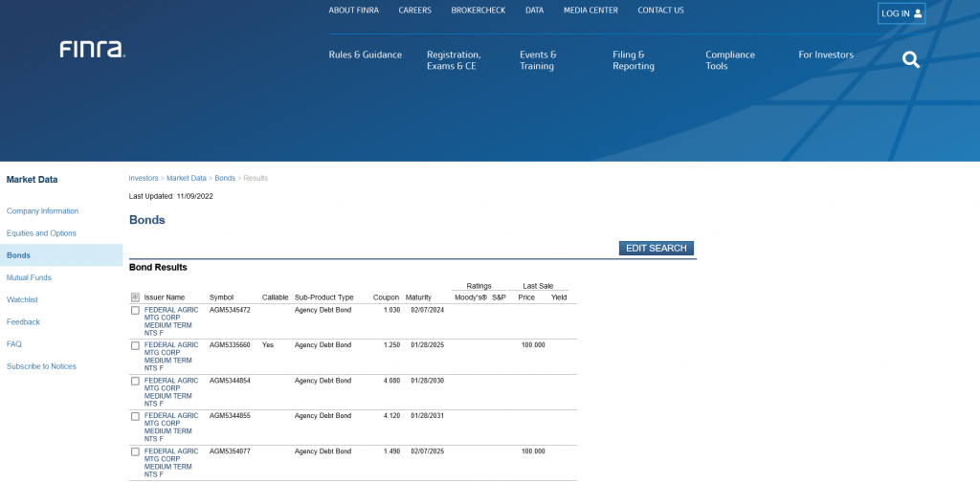Open the Feedback sidebar link
980x483 pixels.
(23, 321)
